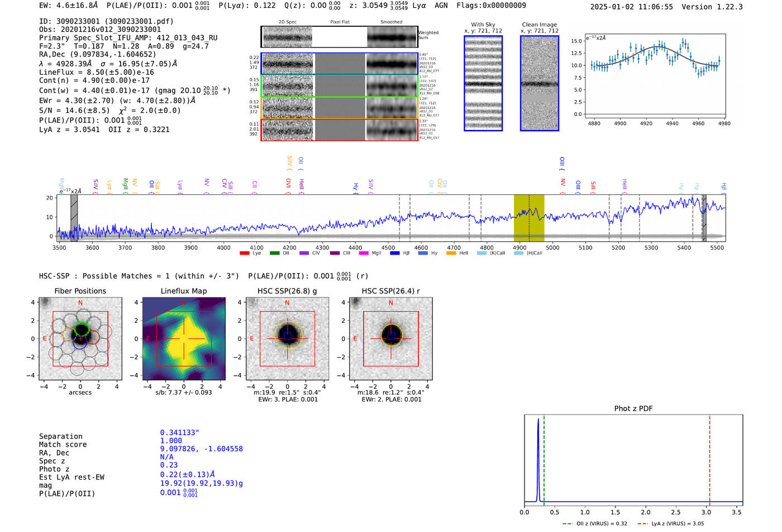Select the blue-bordered fiber spectrum row
Image resolution: width=782 pixels, height=532 pixels.
340,64
